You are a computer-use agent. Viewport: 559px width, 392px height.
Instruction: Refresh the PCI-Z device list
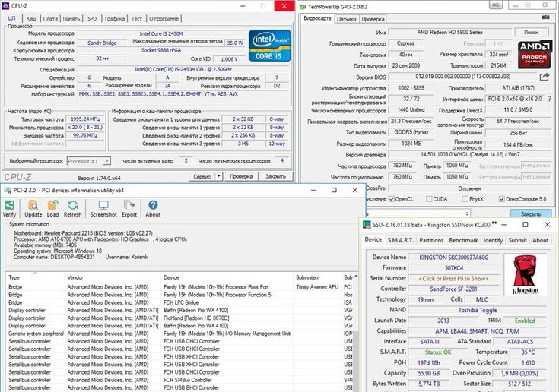point(73,205)
